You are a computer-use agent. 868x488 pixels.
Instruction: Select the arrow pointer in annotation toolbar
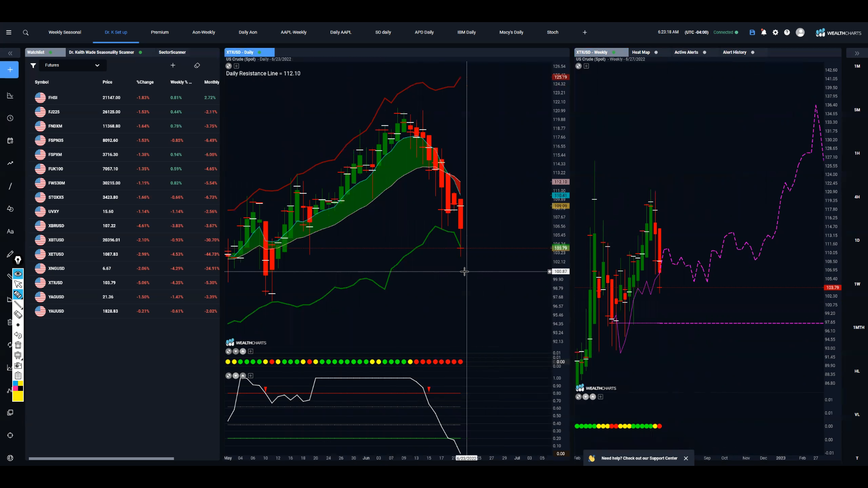coord(18,284)
